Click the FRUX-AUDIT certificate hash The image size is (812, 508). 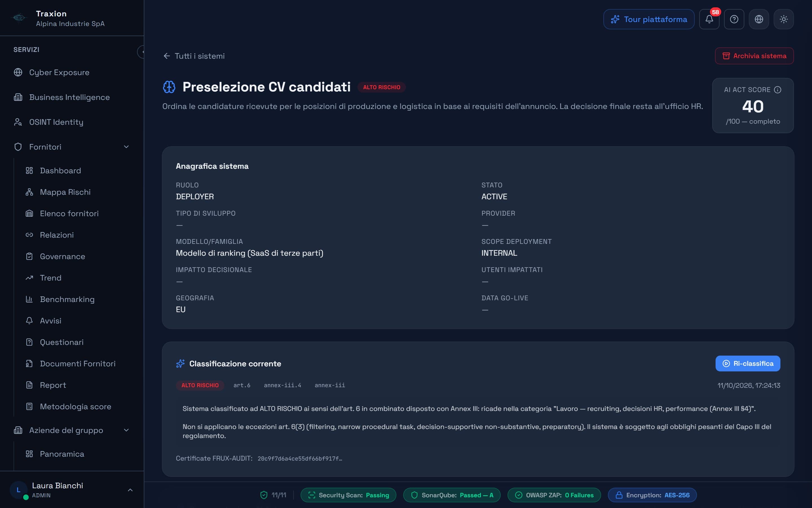click(x=300, y=459)
